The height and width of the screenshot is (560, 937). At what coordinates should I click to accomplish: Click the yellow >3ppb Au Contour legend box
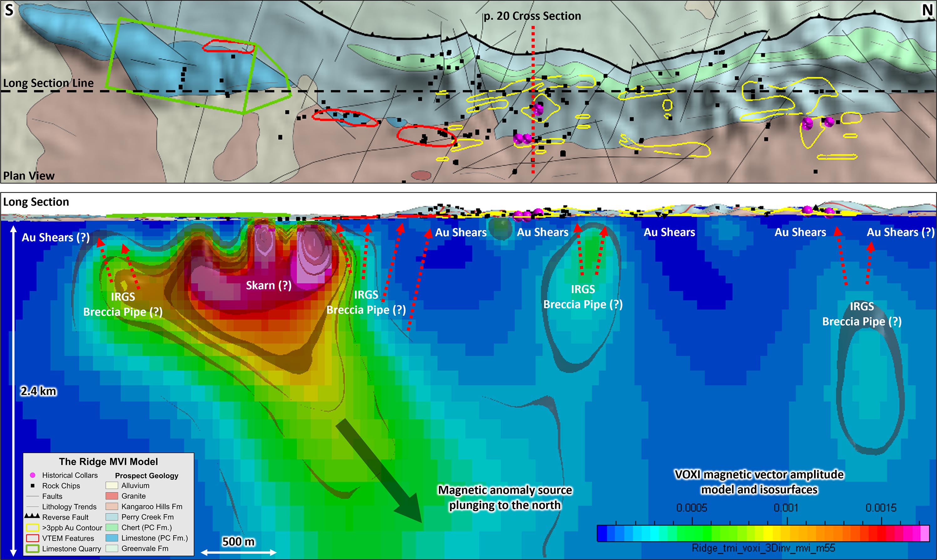[x=33, y=527]
